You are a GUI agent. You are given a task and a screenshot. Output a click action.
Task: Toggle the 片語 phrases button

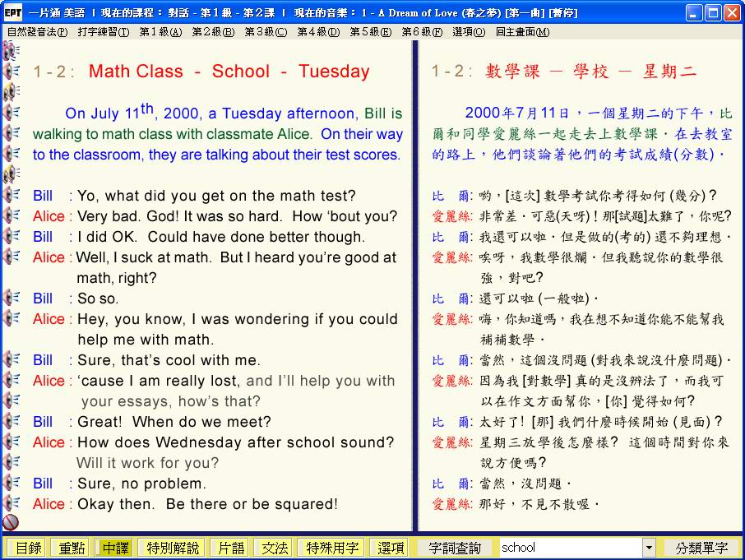229,548
